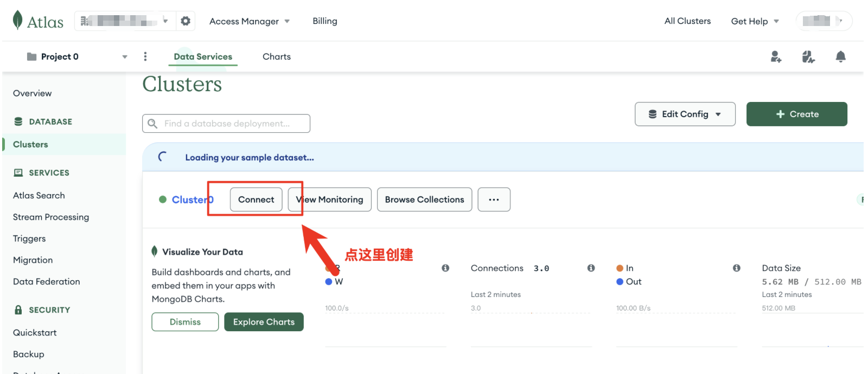Image resolution: width=868 pixels, height=374 pixels.
Task: Click the SERVICES icon in sidebar
Action: pyautogui.click(x=18, y=172)
